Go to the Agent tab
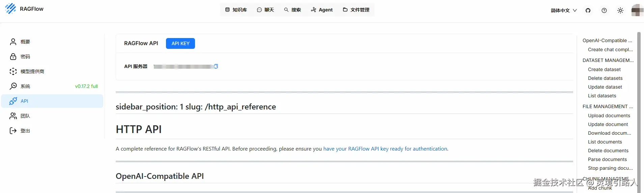The width and height of the screenshot is (644, 193). tap(322, 10)
